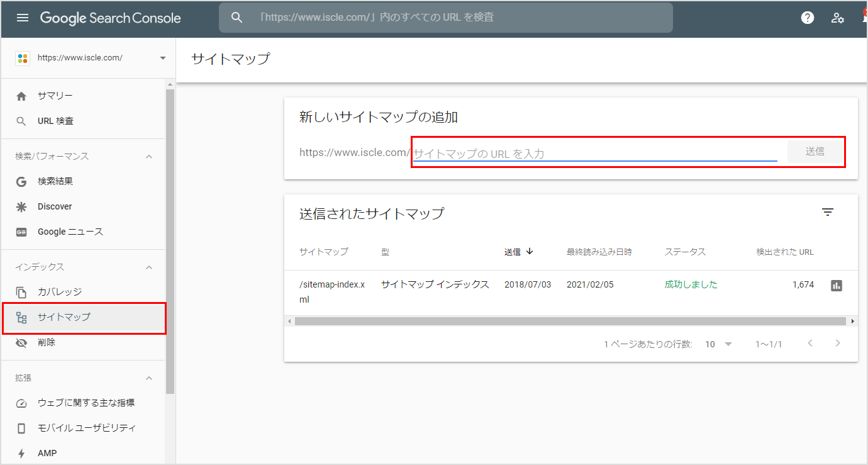Open the property selector dropdown
868x465 pixels.
pos(163,58)
